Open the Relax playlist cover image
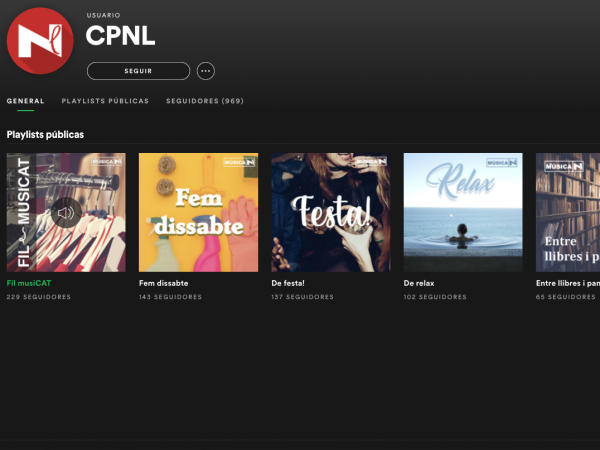This screenshot has height=450, width=600. (x=463, y=212)
